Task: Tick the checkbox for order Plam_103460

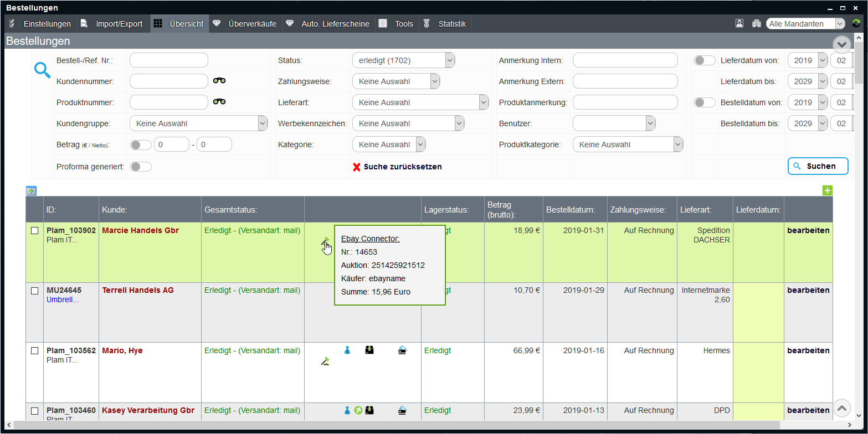Action: click(34, 411)
